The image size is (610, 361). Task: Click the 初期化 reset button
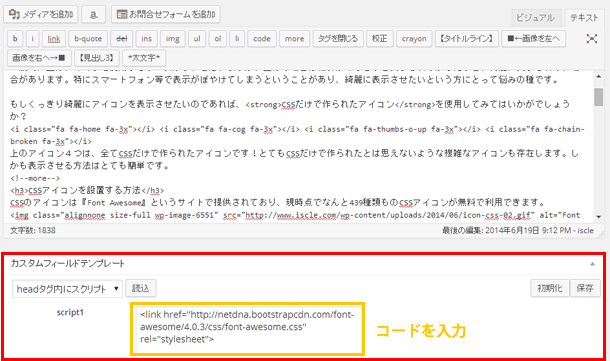tap(550, 288)
